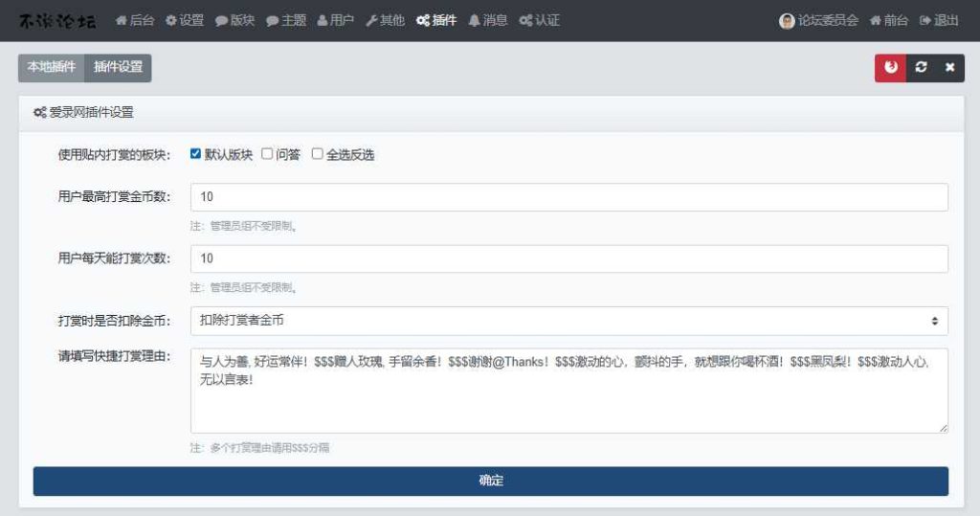Uncheck the 默认版块 checkbox

195,154
